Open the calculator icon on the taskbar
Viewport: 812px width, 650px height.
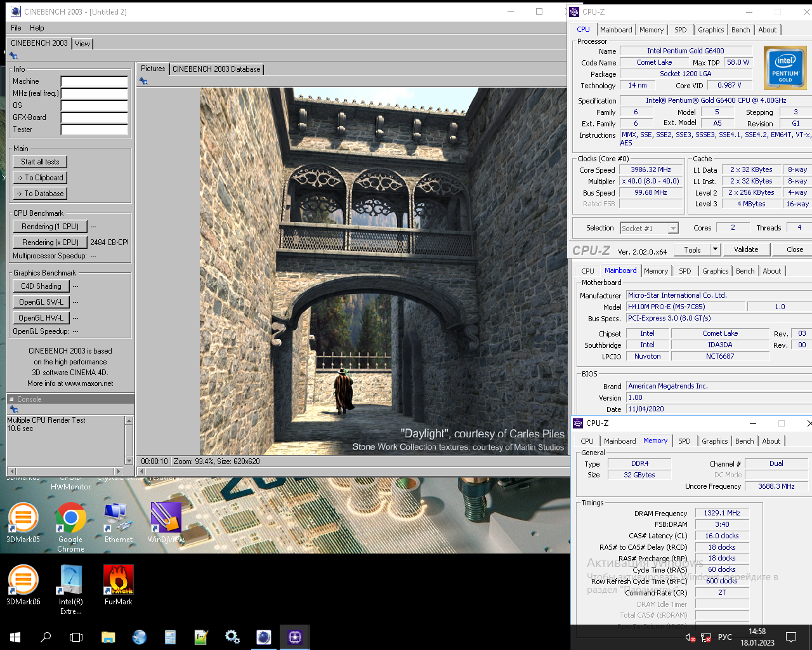tap(170, 637)
